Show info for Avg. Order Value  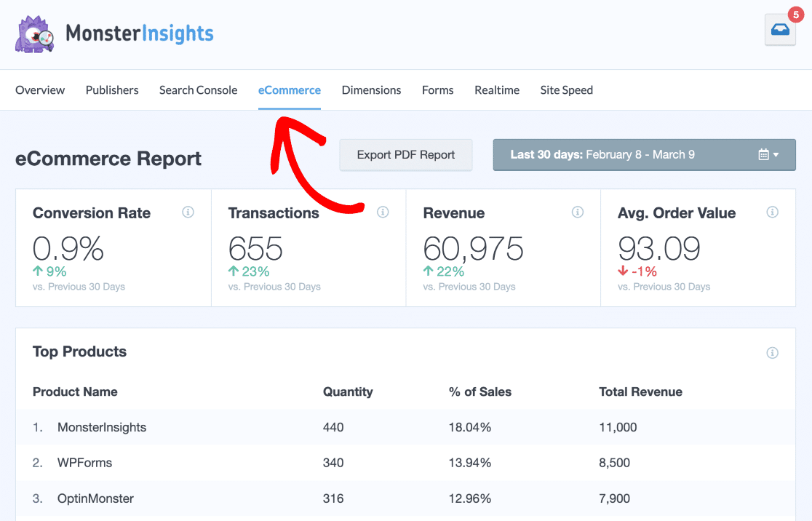tap(772, 212)
